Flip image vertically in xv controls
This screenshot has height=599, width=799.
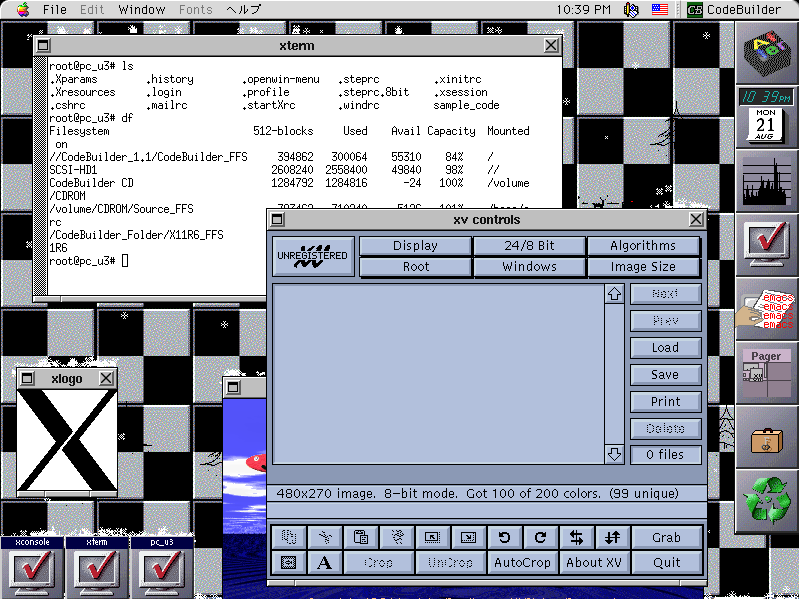pyautogui.click(x=612, y=537)
